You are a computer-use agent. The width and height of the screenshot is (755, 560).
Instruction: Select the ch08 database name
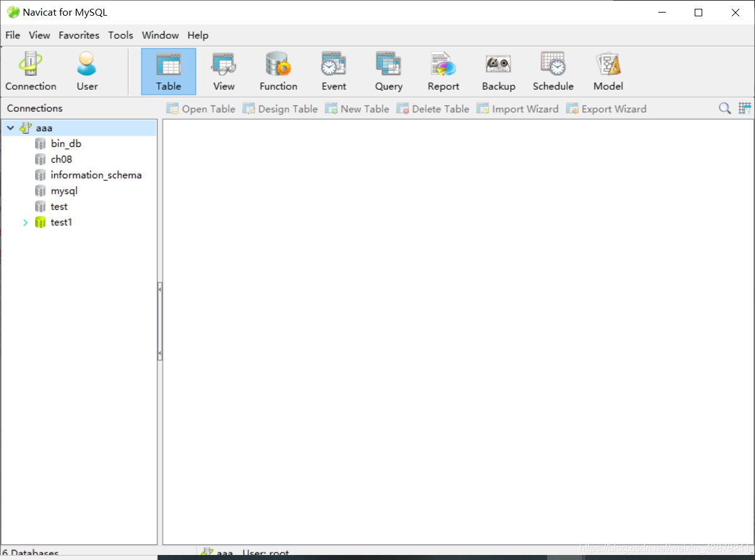tap(62, 159)
